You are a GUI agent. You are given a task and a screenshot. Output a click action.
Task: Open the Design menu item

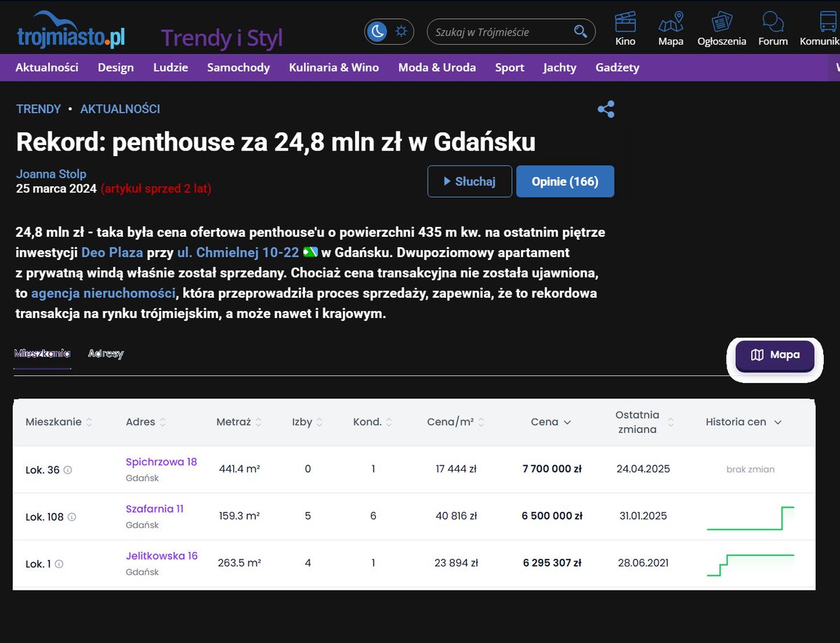coord(115,67)
